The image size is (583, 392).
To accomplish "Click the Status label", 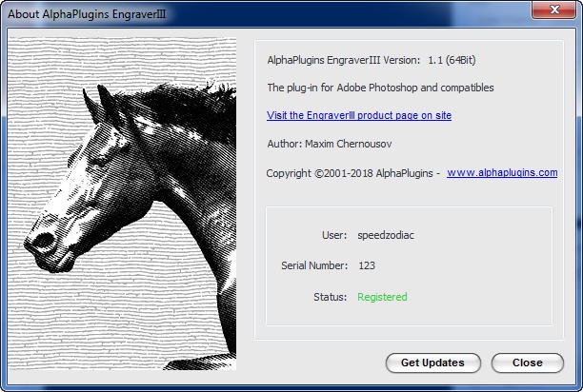I will click(x=330, y=297).
